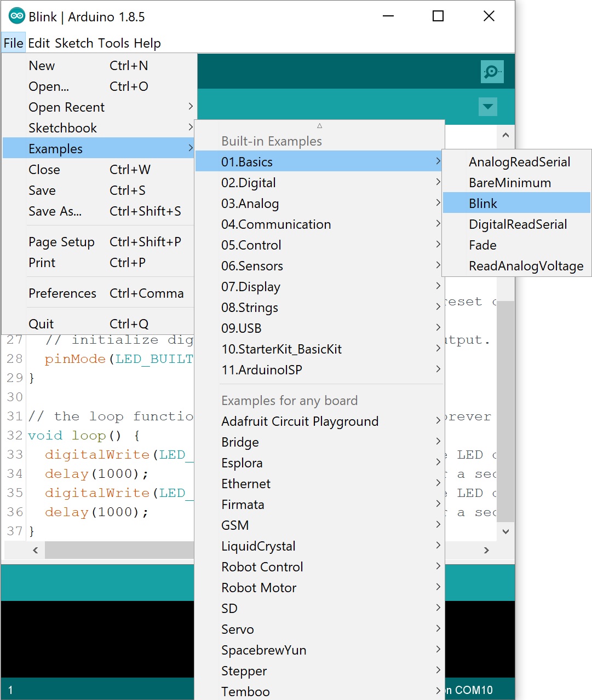This screenshot has height=700, width=592.
Task: Click the tab dropdown arrow button
Action: tap(487, 106)
